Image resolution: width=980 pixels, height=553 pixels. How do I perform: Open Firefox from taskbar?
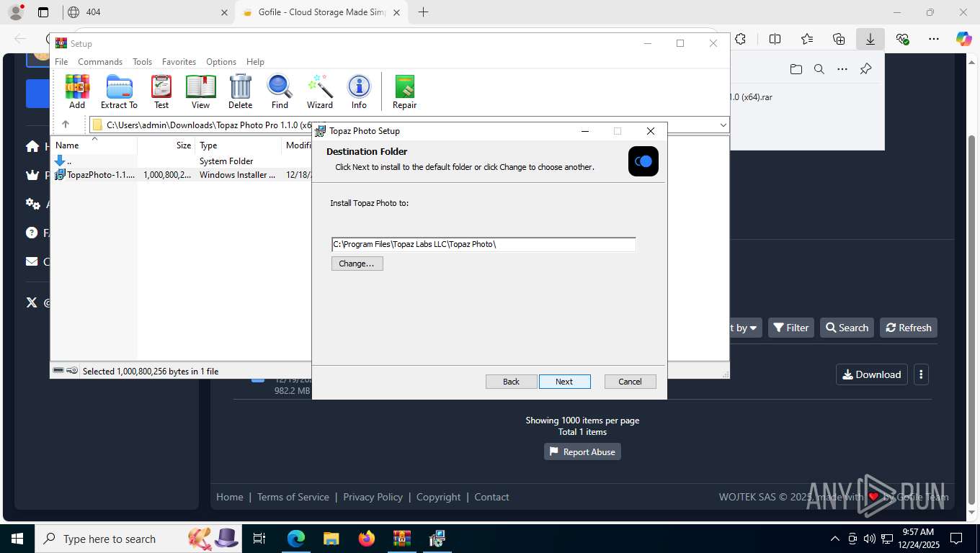pos(367,539)
